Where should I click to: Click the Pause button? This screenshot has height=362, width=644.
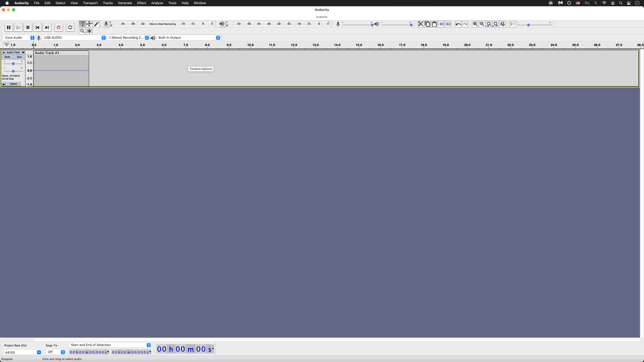[x=9, y=28]
